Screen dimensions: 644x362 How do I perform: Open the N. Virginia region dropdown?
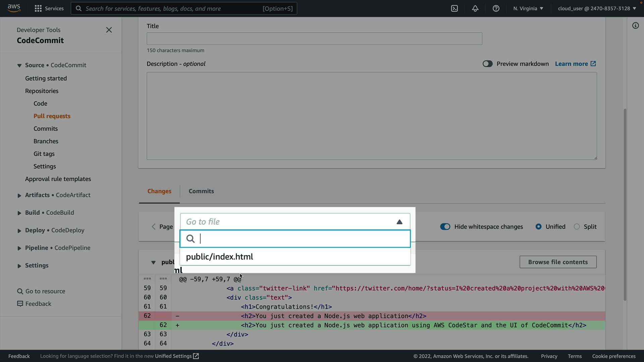coord(528,8)
